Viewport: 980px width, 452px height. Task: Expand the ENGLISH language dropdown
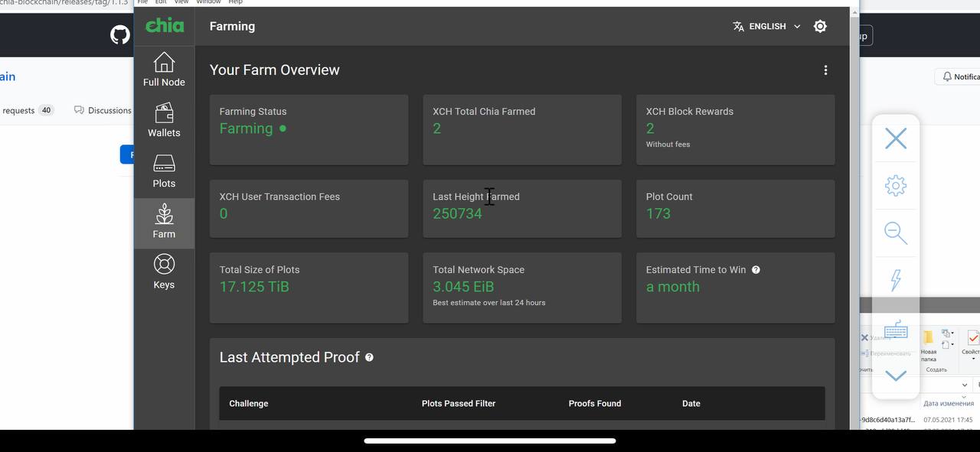click(766, 26)
